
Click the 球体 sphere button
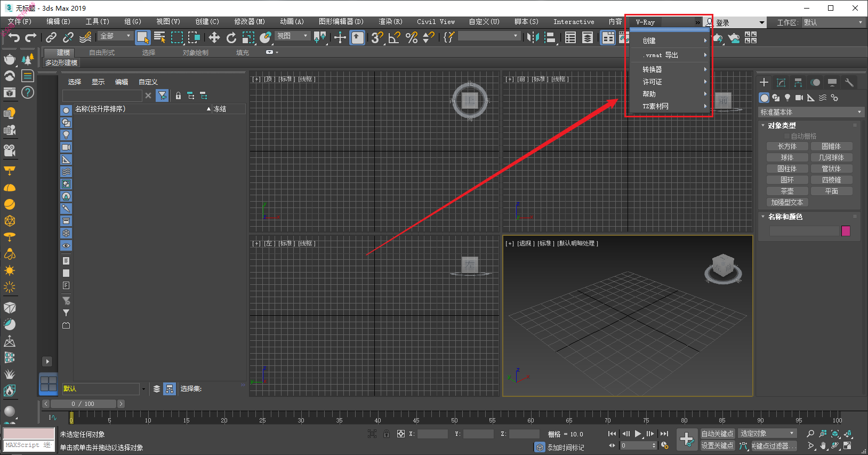click(x=787, y=157)
